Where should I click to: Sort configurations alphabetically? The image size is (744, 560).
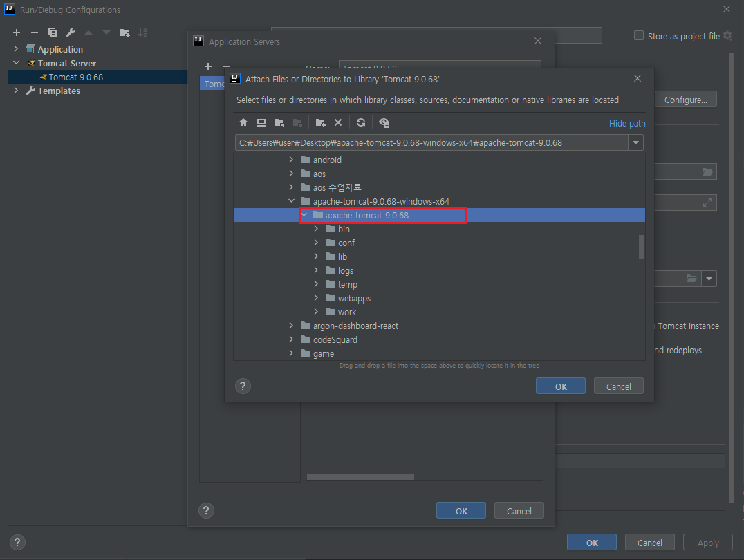pyautogui.click(x=142, y=32)
